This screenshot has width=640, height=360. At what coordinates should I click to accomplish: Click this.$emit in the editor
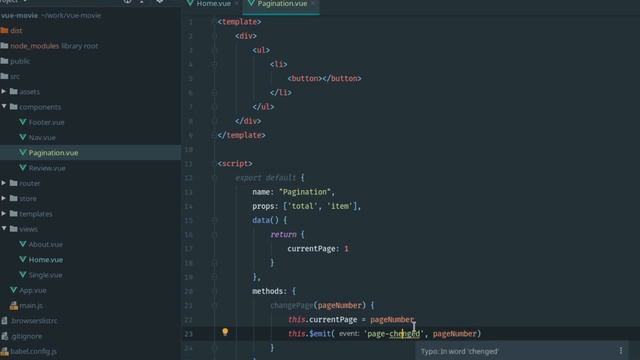click(309, 334)
